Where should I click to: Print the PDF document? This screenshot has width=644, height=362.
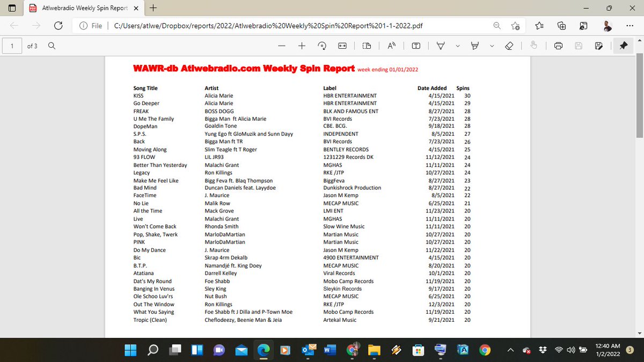click(558, 46)
